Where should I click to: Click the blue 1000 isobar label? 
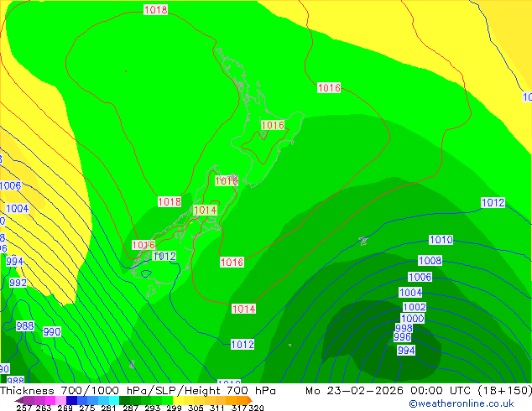412,319
